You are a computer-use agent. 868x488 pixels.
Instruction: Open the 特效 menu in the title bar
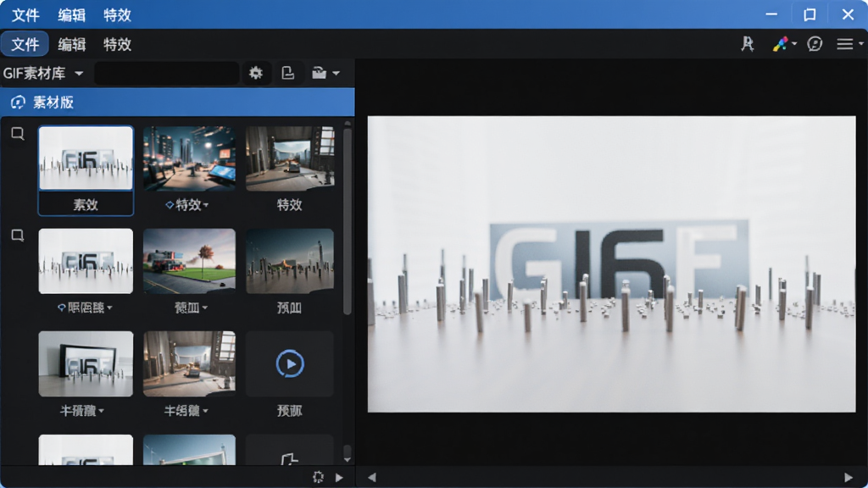[117, 15]
